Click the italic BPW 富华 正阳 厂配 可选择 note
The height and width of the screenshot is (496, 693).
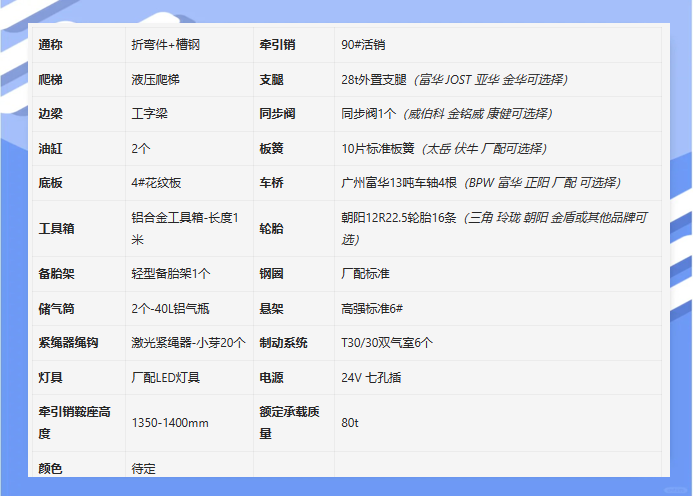pyautogui.click(x=542, y=183)
